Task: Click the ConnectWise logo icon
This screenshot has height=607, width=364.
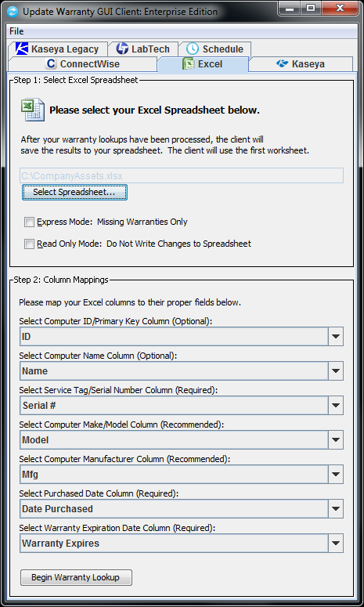Action: pyautogui.click(x=51, y=63)
